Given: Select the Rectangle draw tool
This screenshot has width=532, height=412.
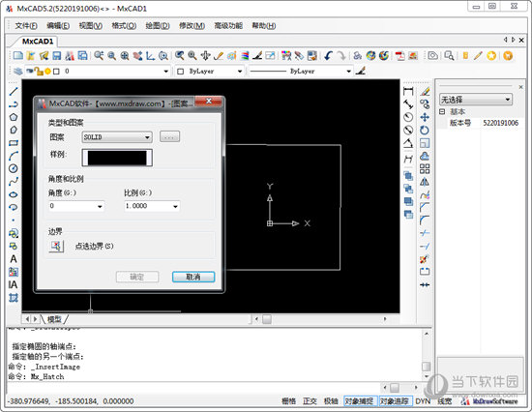Looking at the screenshot, I should click(14, 143).
